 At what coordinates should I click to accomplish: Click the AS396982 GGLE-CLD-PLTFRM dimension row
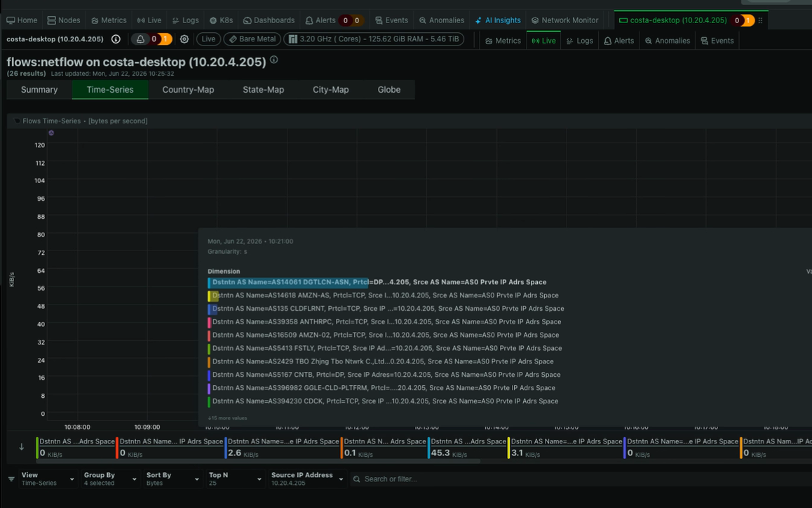point(381,388)
